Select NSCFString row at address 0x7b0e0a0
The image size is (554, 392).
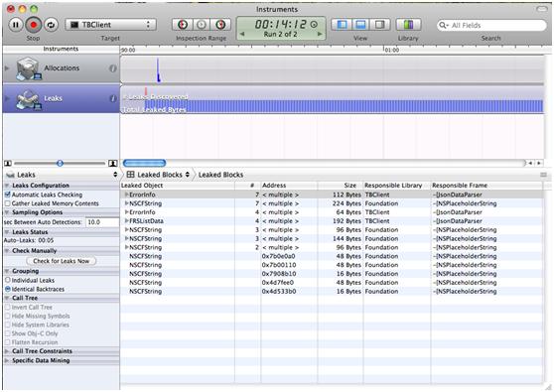pyautogui.click(x=332, y=256)
